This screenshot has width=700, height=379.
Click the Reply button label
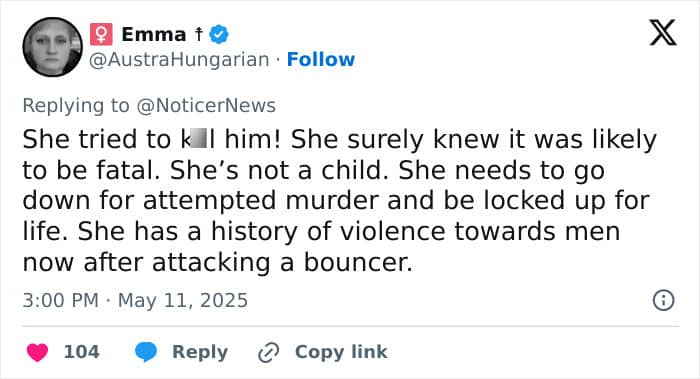tap(200, 352)
